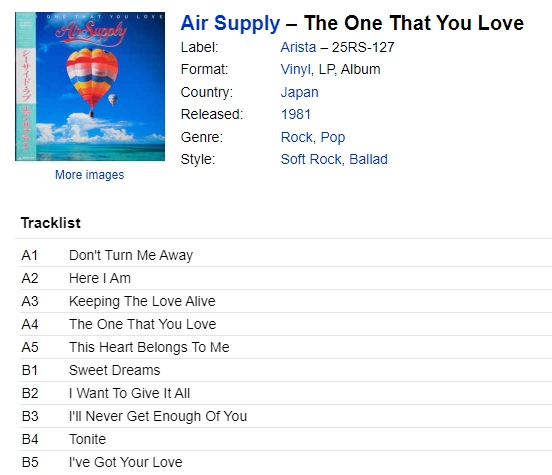Viewport: 552px width, 475px height.
Task: Click the album cover thumbnail
Action: [x=90, y=86]
